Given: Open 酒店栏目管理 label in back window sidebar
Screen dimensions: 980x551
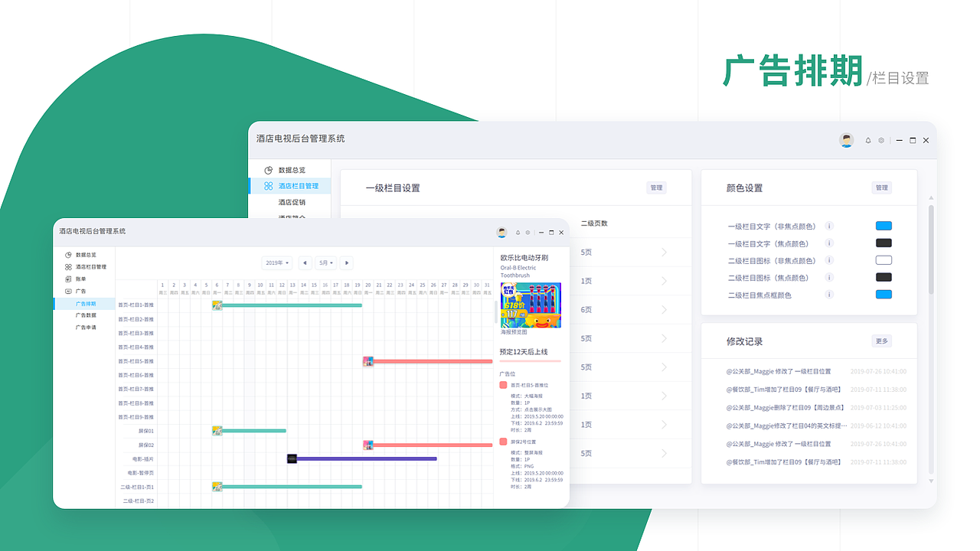Looking at the screenshot, I should click(299, 186).
